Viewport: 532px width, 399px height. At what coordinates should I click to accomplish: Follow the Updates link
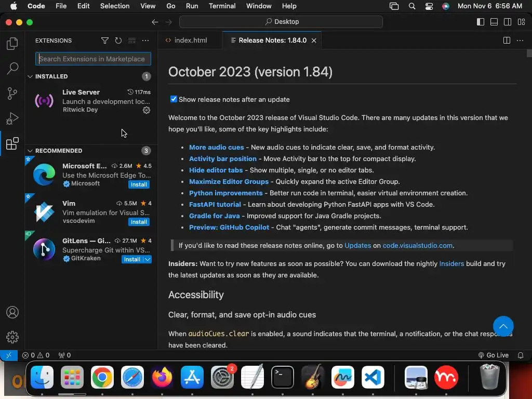pyautogui.click(x=357, y=246)
